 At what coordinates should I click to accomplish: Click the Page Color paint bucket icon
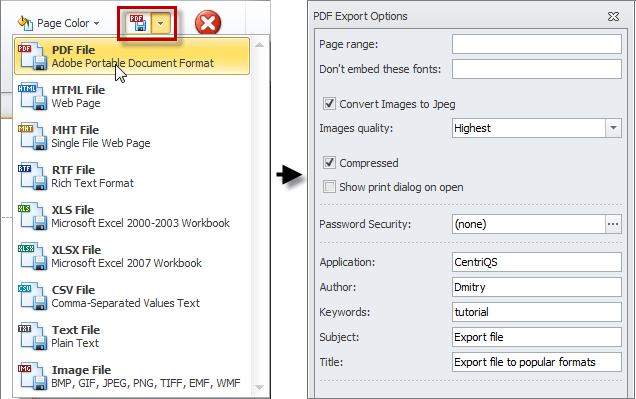[25, 23]
